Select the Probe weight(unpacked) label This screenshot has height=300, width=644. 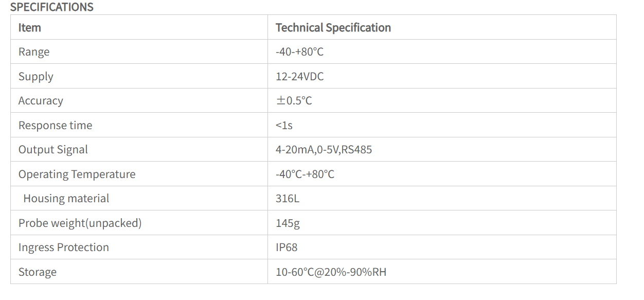point(80,223)
